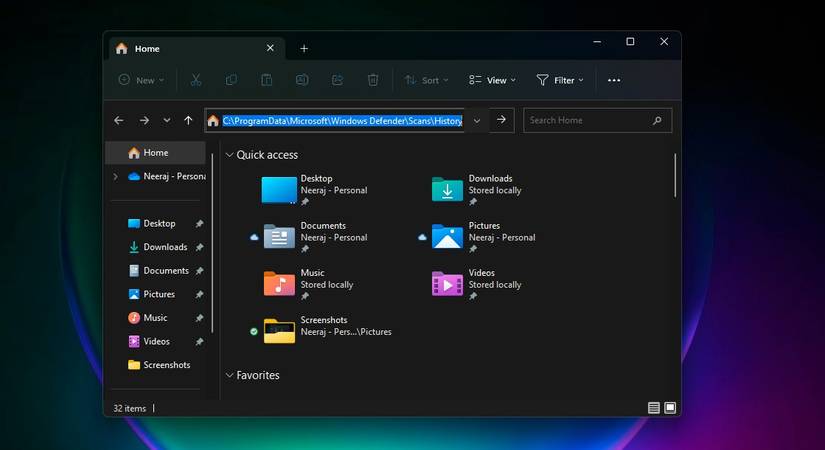Click the Cut scissors icon in toolbar
This screenshot has height=450, width=825.
(x=196, y=80)
